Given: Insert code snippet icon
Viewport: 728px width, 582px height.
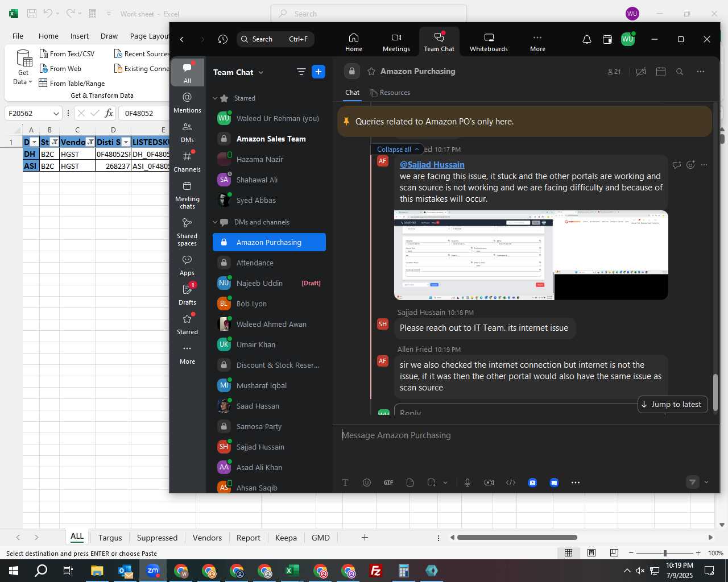Looking at the screenshot, I should coord(511,483).
